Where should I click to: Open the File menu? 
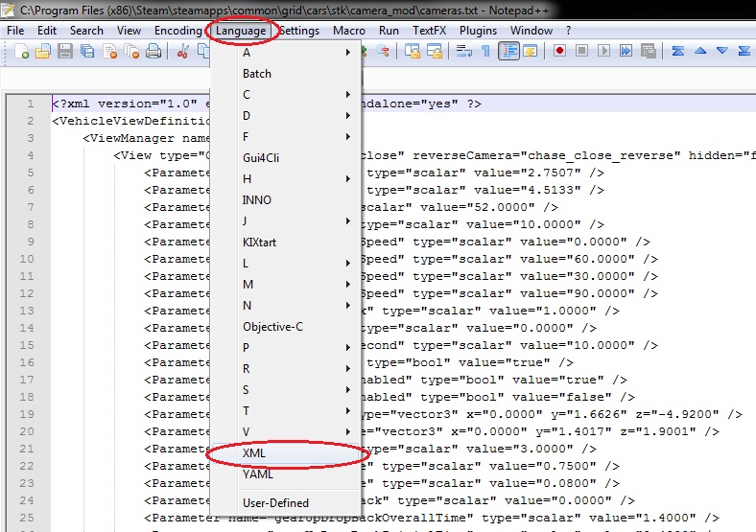click(x=15, y=31)
